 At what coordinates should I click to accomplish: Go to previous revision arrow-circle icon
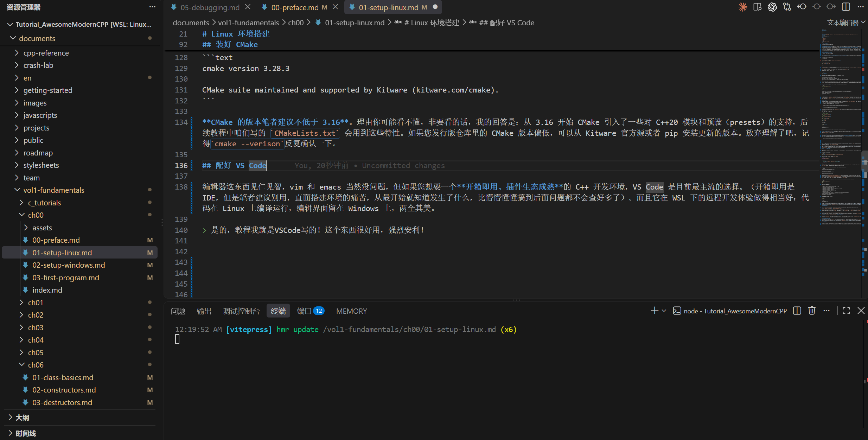[802, 7]
